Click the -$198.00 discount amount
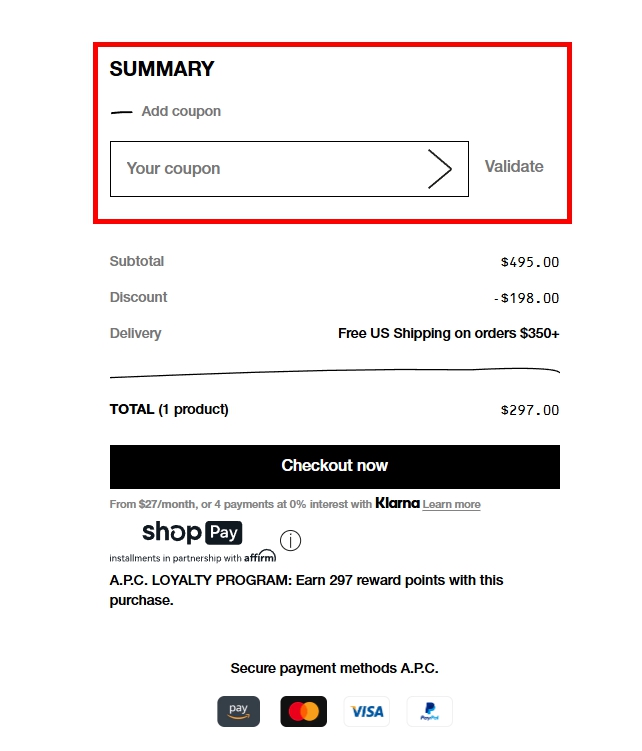Image resolution: width=642 pixels, height=751 pixels. [x=526, y=298]
